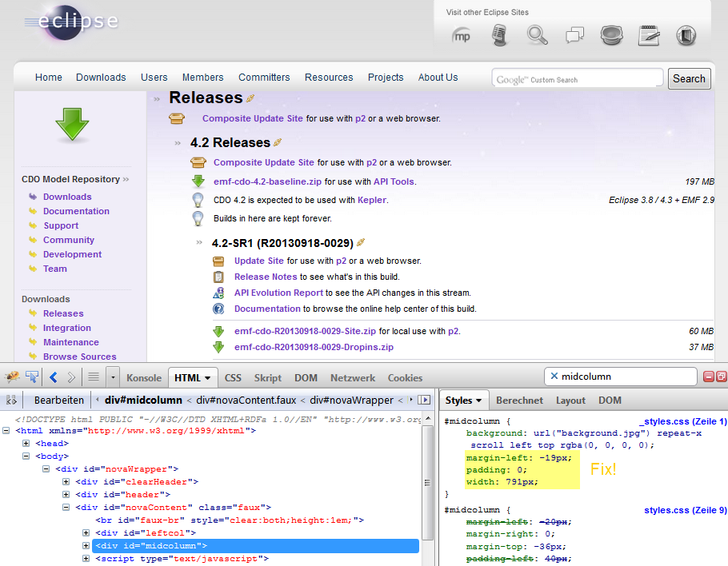Click pencil edit icon next to Releases heading
The image size is (728, 566).
click(x=250, y=98)
